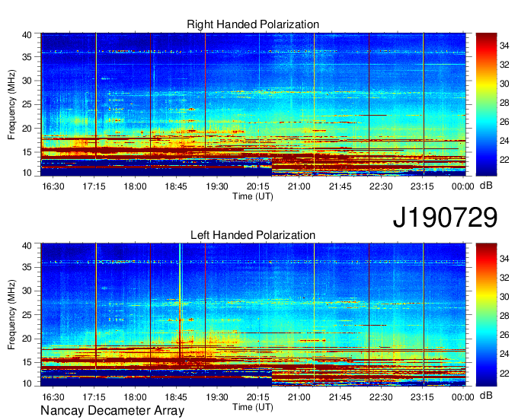Click the 21:45 time tick under Right Handed plot
The width and height of the screenshot is (518, 420).
coord(340,186)
